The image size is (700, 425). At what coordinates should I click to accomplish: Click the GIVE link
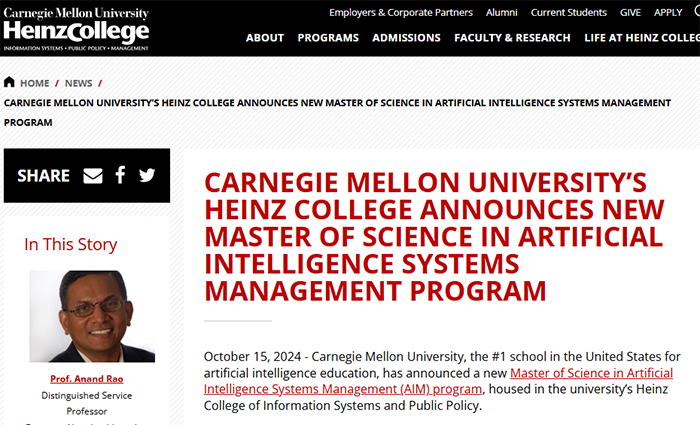[x=630, y=12]
